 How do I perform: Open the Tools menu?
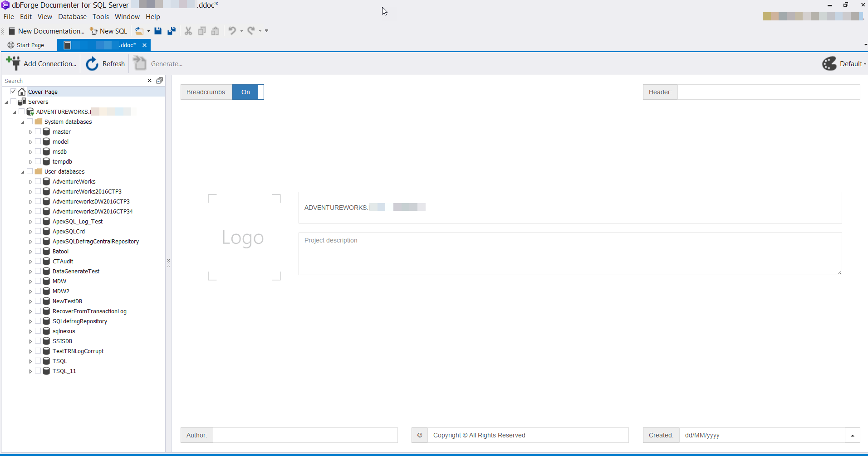point(101,17)
